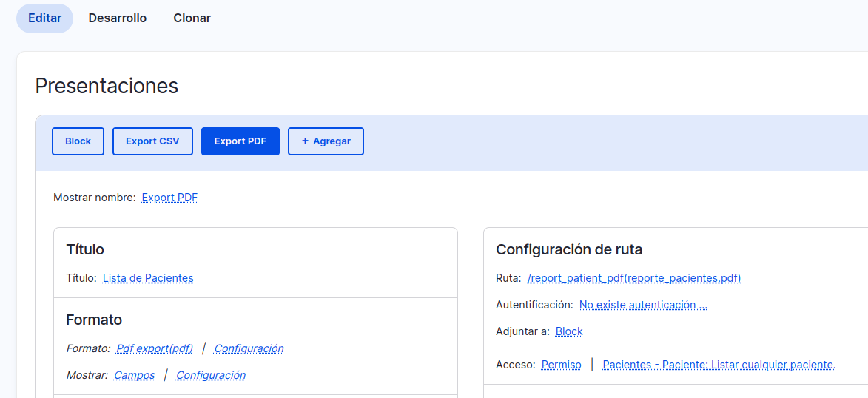The image size is (868, 398).
Task: Click the Campos show link
Action: pos(134,375)
